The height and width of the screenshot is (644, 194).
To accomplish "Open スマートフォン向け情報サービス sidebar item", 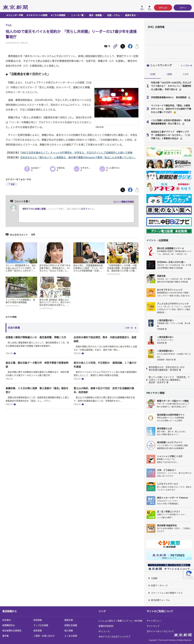I will pyautogui.click(x=167, y=593).
